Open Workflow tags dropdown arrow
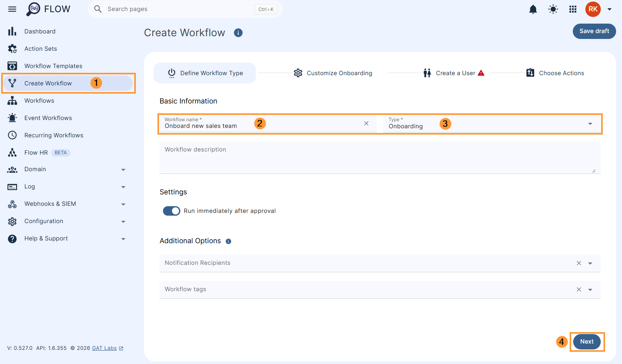The height and width of the screenshot is (364, 622). (x=590, y=290)
